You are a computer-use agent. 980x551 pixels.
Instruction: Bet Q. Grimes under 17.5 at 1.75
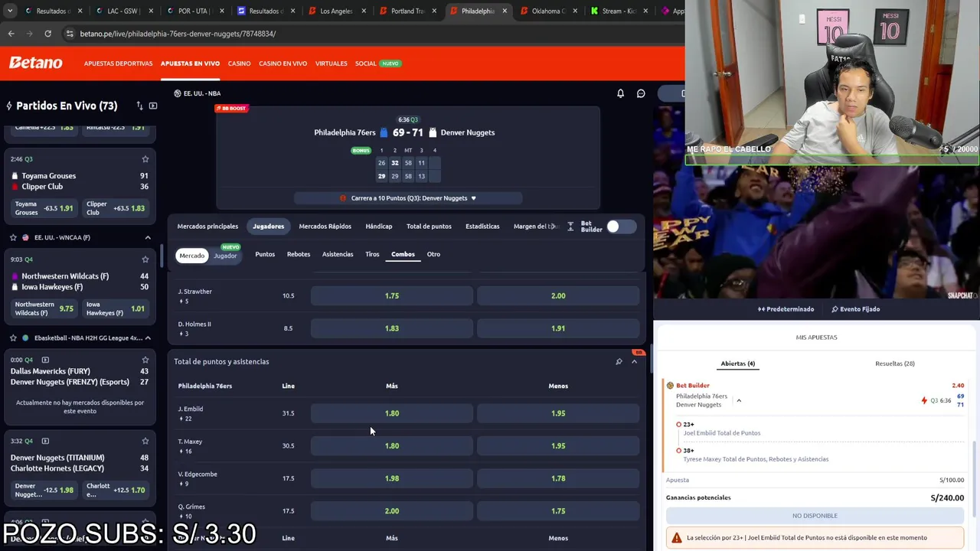(558, 511)
